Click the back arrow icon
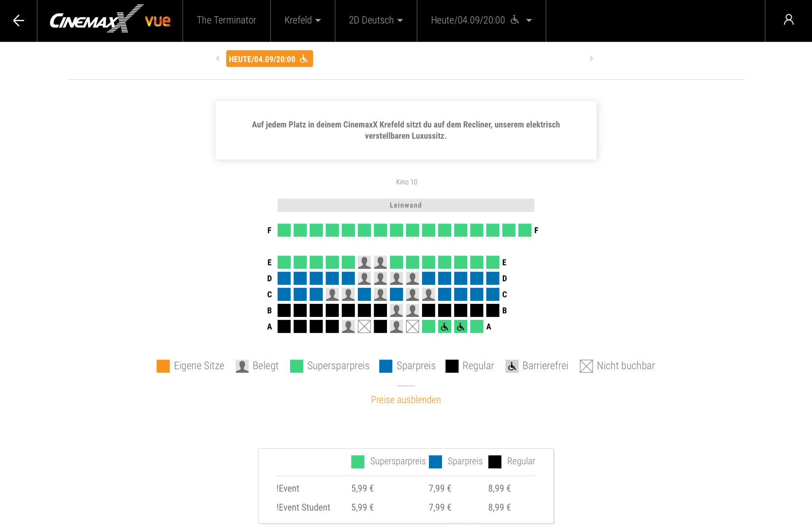812x529 pixels. click(x=19, y=20)
